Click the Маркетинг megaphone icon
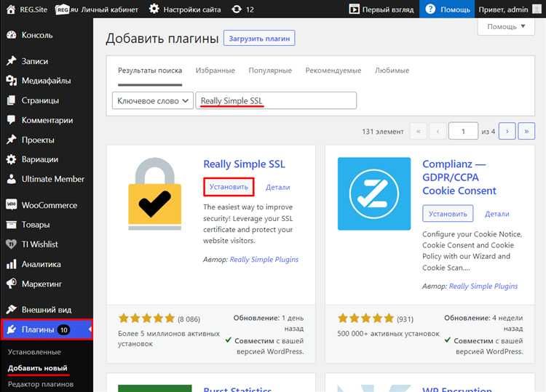The width and height of the screenshot is (546, 392). 12,284
